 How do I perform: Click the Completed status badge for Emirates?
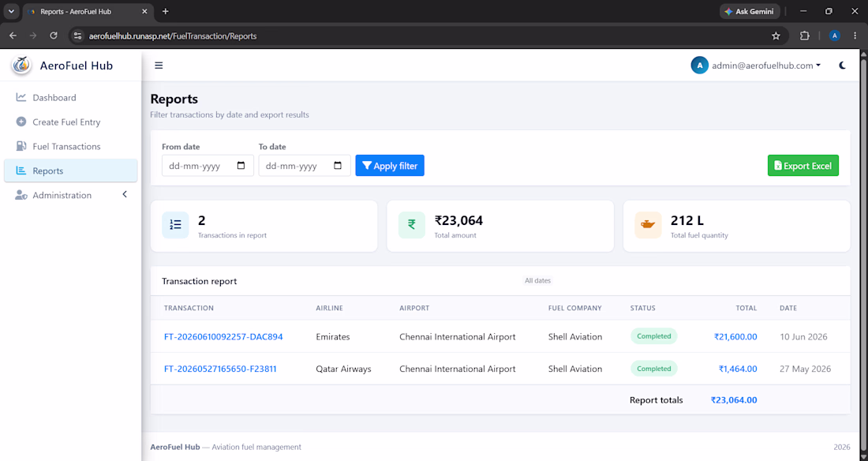point(654,336)
